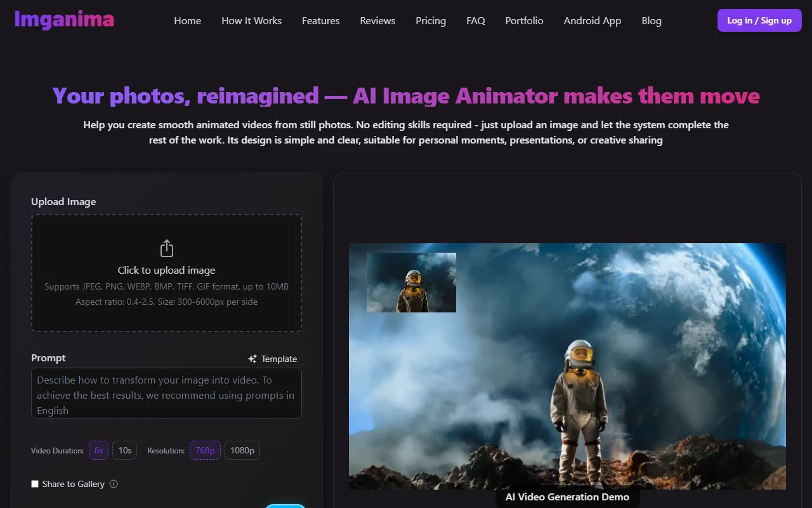Click the info icon beside Share to Gallery
Screen dimensions: 812x508
coord(114,484)
